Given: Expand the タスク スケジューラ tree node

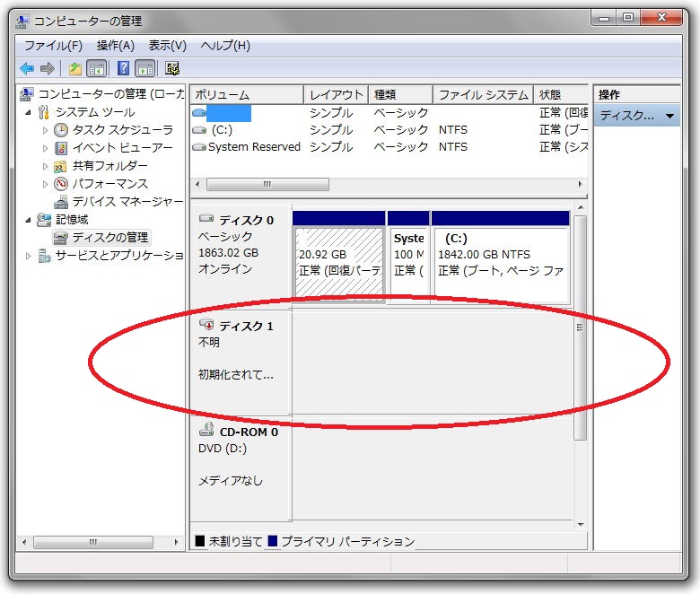Looking at the screenshot, I should (46, 130).
